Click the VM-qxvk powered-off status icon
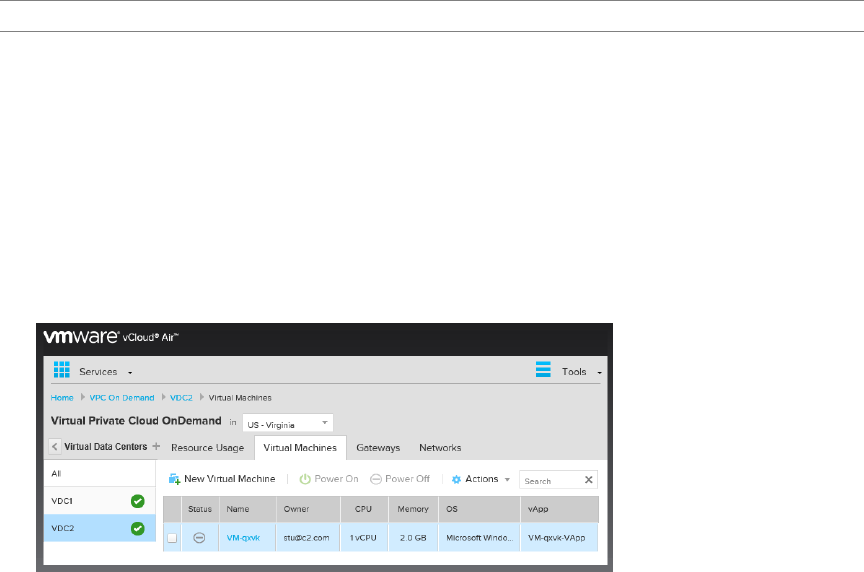The width and height of the screenshot is (864, 572). pos(199,538)
